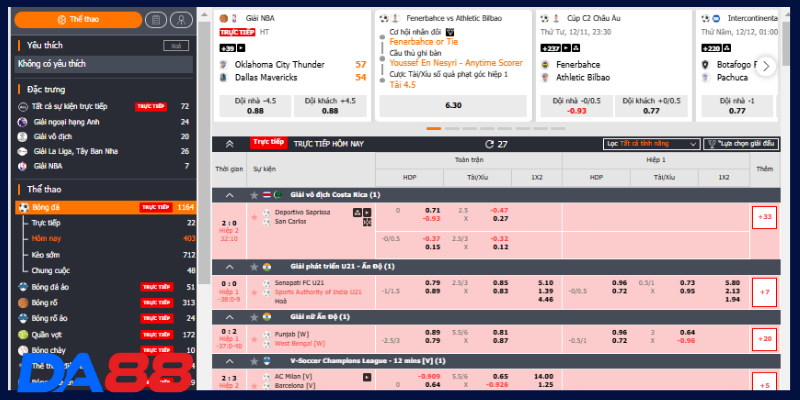
Task: Open +7 more markets button
Action: [x=764, y=292]
